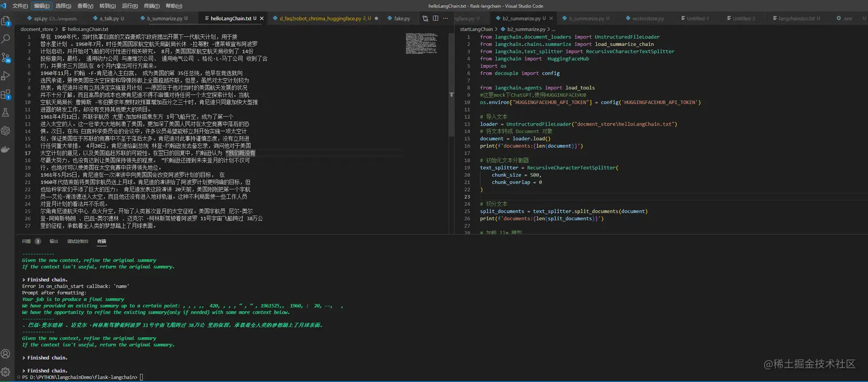Screen dimensions: 868x382
Task: Switch to the 问题 panel tab
Action: click(26, 241)
